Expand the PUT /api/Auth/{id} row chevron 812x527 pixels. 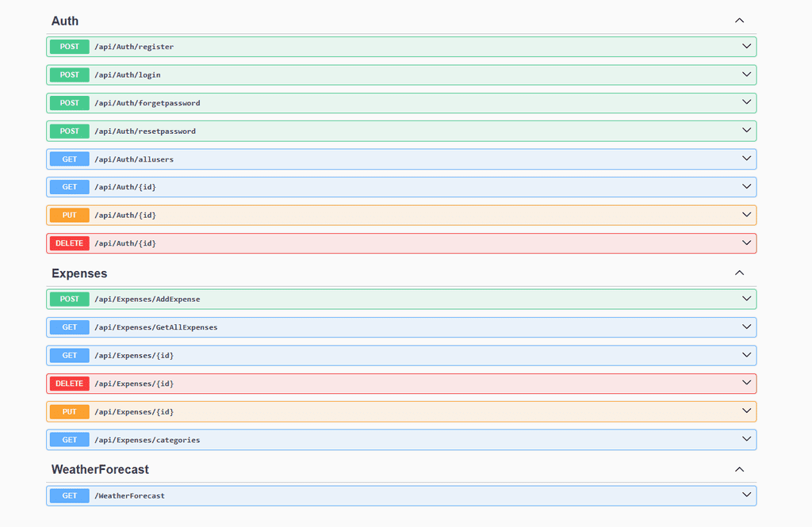(x=747, y=215)
